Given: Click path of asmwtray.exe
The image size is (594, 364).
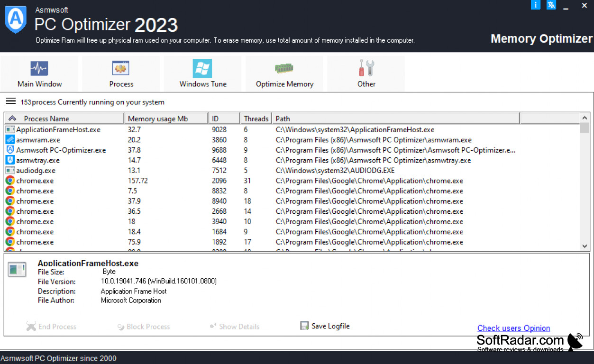Looking at the screenshot, I should coord(374,160).
